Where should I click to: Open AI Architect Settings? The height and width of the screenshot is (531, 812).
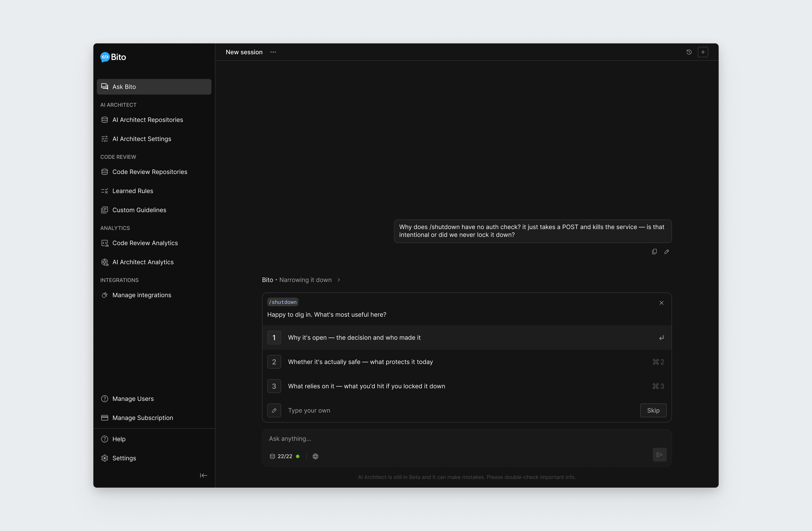(x=154, y=139)
